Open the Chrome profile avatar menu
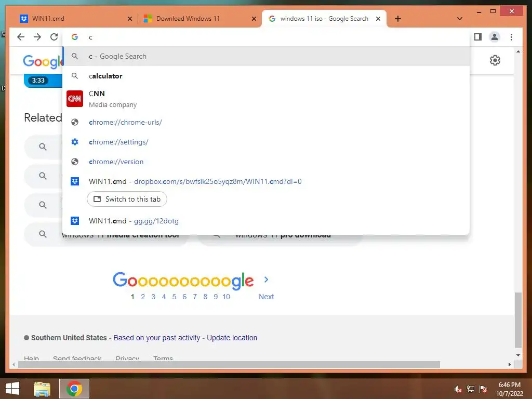The height and width of the screenshot is (399, 532). 495,37
